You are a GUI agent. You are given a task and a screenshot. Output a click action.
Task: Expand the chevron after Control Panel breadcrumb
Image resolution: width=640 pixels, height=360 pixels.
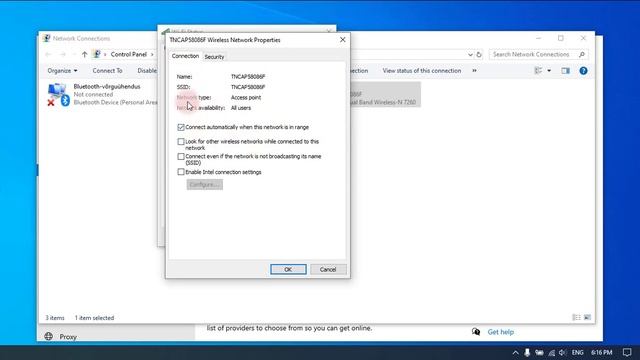click(152, 54)
